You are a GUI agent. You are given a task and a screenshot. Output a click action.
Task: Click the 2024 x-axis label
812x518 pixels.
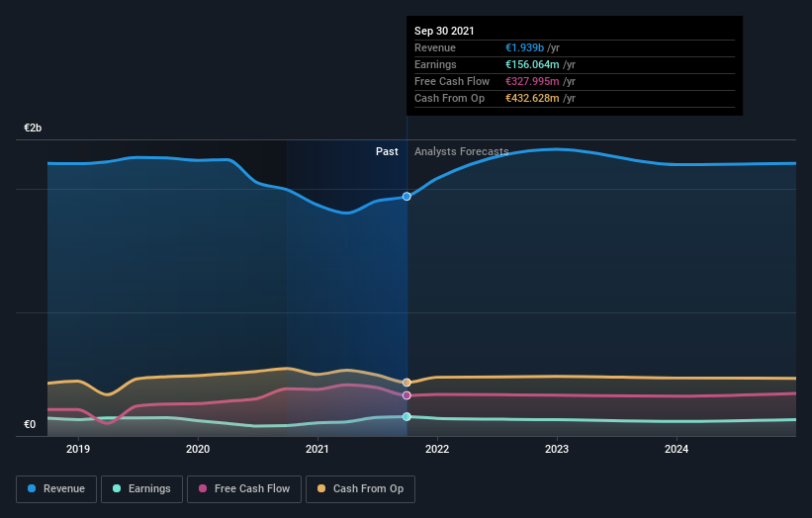coord(677,449)
